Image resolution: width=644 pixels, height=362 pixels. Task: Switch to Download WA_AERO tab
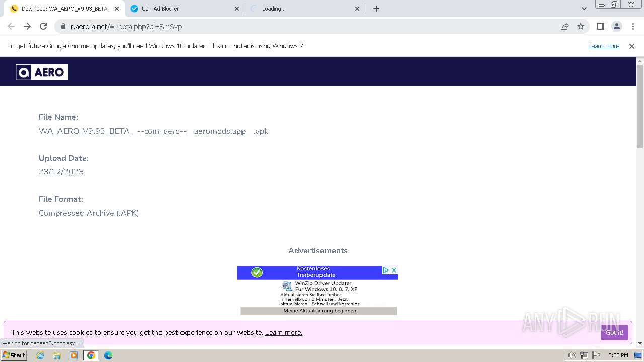(x=64, y=9)
